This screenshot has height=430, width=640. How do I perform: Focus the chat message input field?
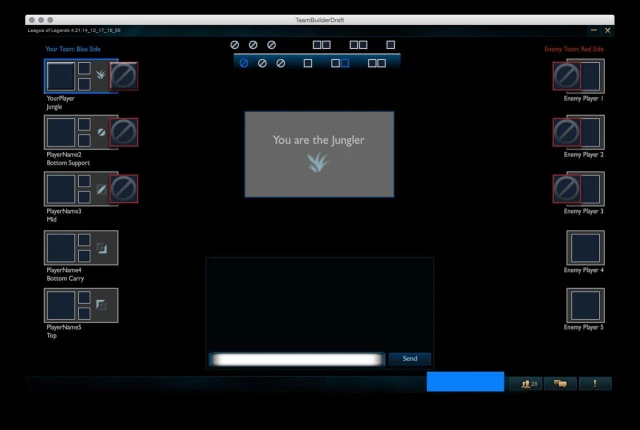[x=298, y=359]
